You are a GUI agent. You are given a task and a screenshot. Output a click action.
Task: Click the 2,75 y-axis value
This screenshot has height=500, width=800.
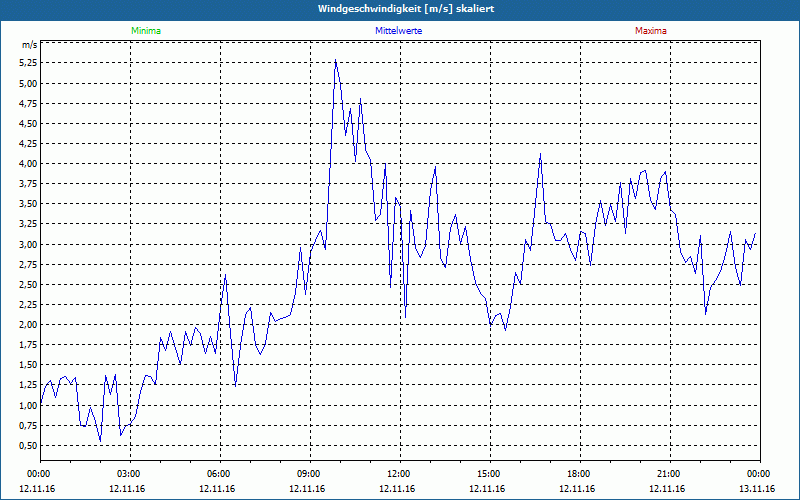point(29,264)
